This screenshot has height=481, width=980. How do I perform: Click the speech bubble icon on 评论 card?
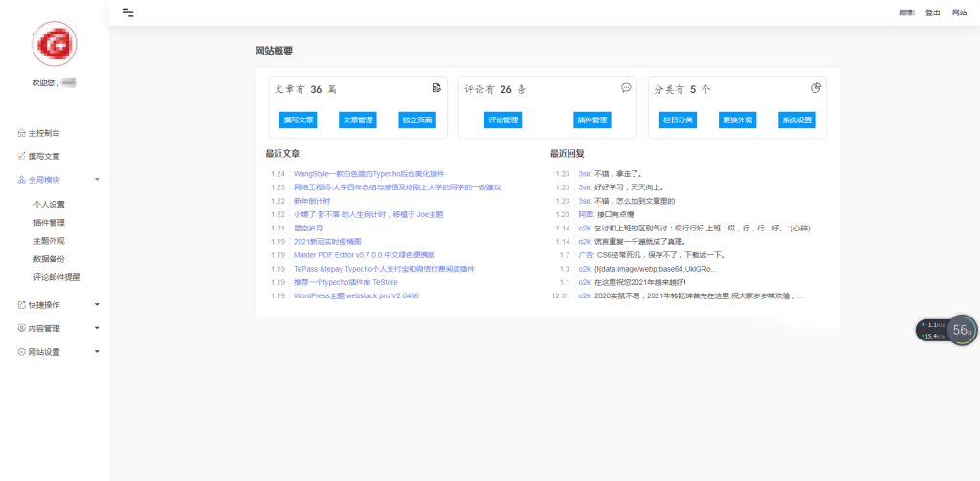click(x=626, y=87)
